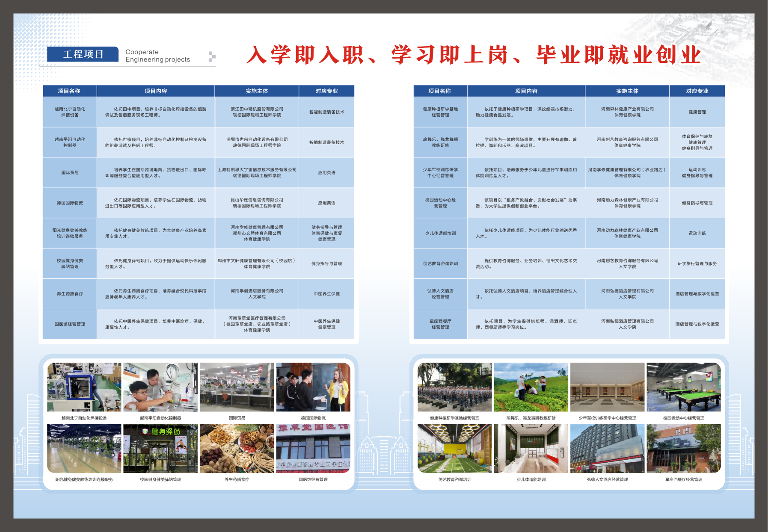Image resolution: width=768 pixels, height=532 pixels.
Task: Click the 阳光健身健美教练培训连锁服务 photo
Action: tap(84, 449)
